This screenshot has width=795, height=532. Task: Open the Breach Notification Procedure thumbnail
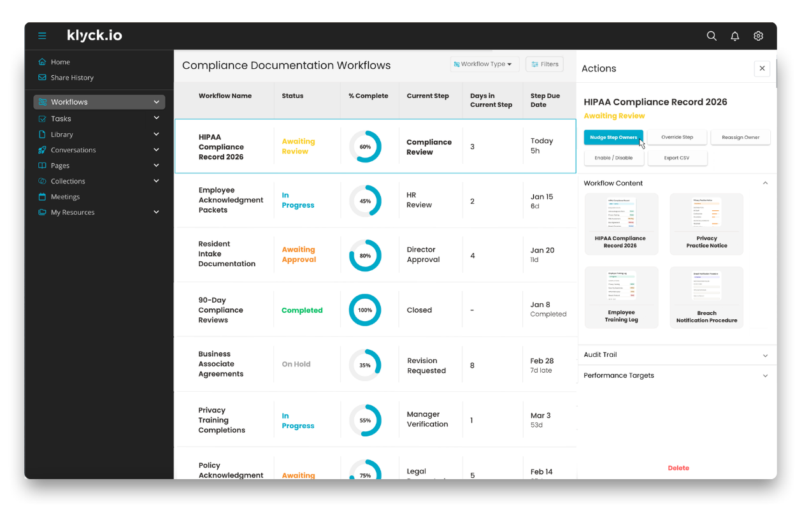[706, 298]
